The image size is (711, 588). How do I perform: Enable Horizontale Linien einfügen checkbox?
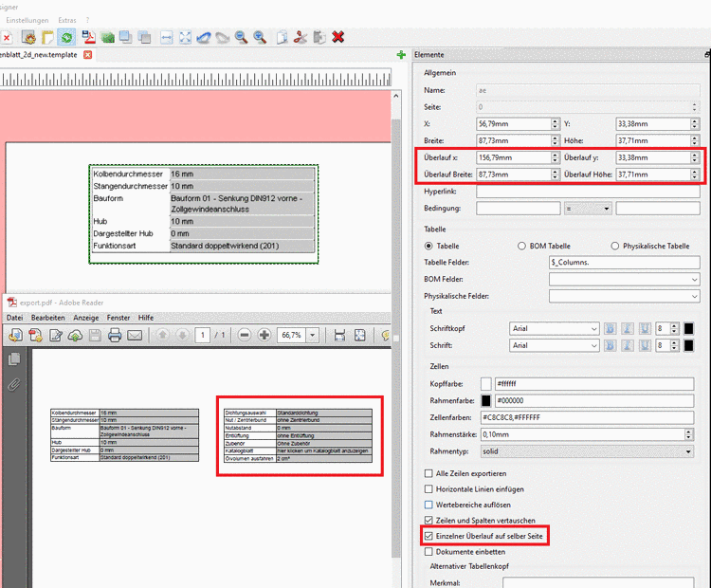428,489
